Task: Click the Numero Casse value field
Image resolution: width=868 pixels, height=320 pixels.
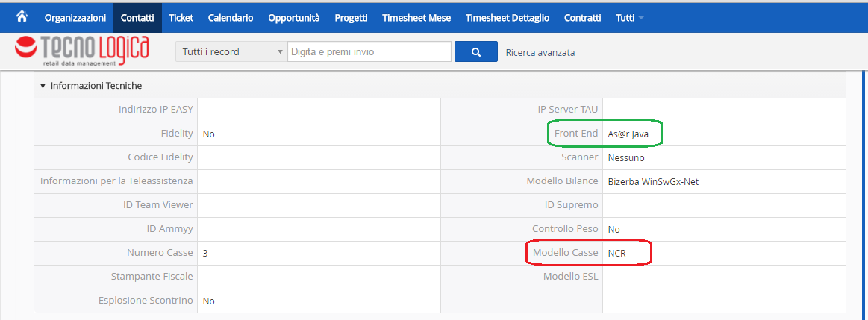Action: [x=319, y=253]
